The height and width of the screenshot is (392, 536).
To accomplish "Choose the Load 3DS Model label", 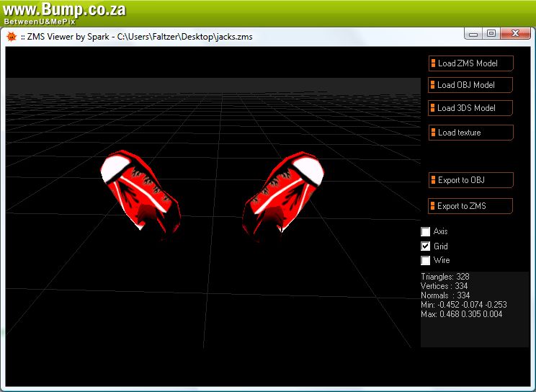I will (466, 108).
